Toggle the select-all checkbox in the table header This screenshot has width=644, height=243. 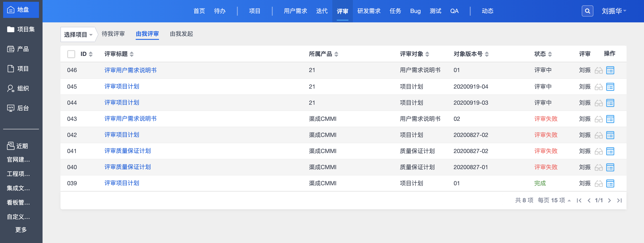(71, 54)
